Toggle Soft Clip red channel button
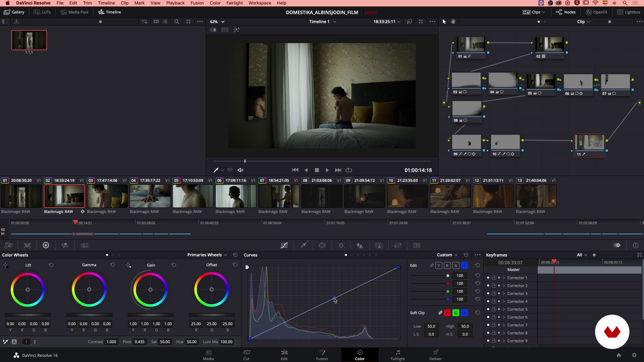 [x=447, y=313]
